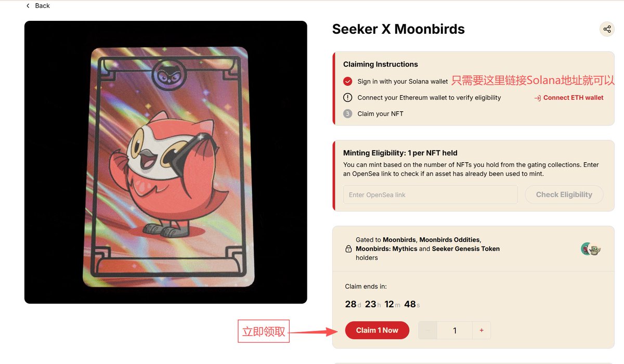
Task: Click the exclamation icon beside Ethereum wallet step
Action: pos(348,97)
